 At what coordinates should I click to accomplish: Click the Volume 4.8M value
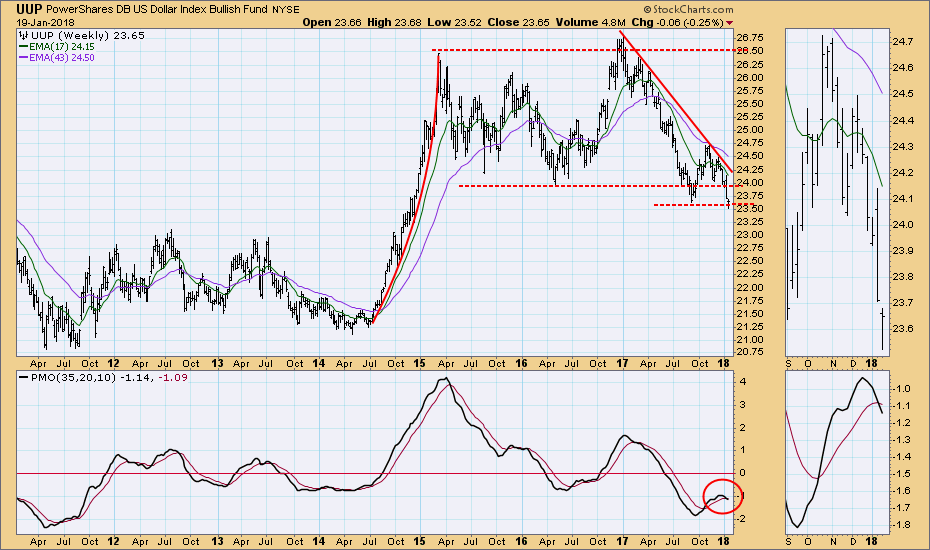[589, 22]
